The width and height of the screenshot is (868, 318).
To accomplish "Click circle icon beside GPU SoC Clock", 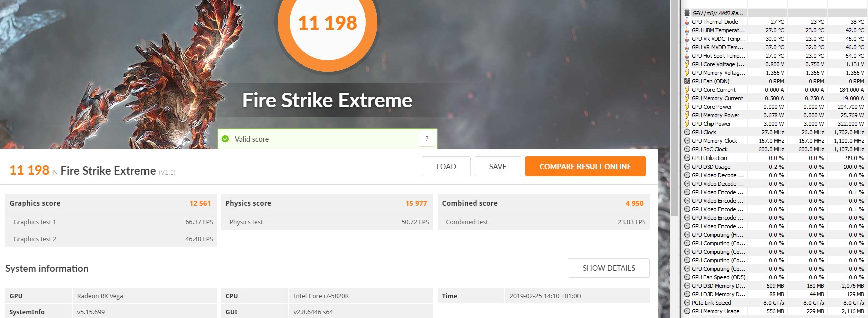I will [687, 149].
